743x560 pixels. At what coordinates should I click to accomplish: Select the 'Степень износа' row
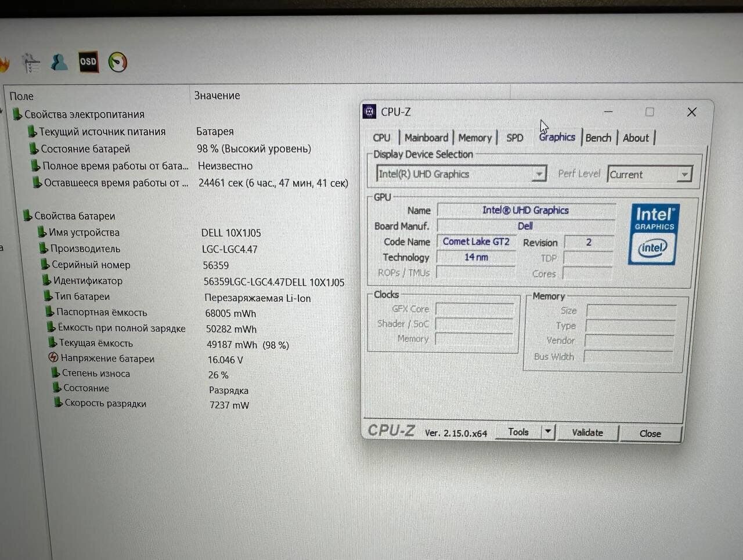click(x=96, y=373)
